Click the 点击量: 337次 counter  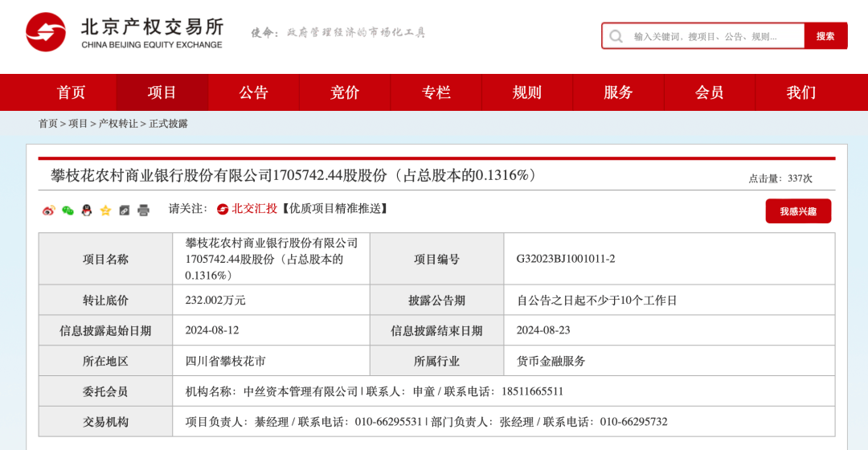[780, 178]
